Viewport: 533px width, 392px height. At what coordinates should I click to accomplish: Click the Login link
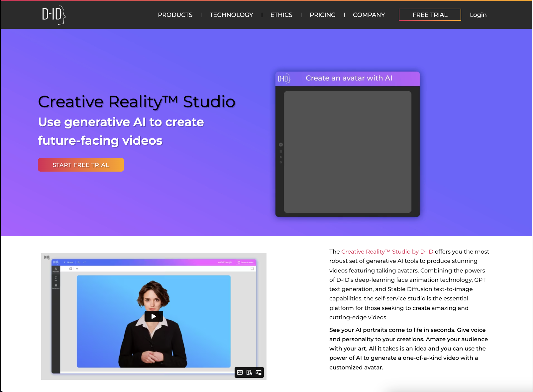coord(478,15)
